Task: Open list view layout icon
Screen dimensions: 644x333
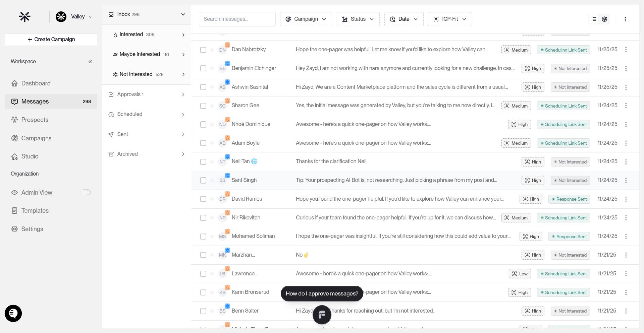Action: [x=594, y=19]
